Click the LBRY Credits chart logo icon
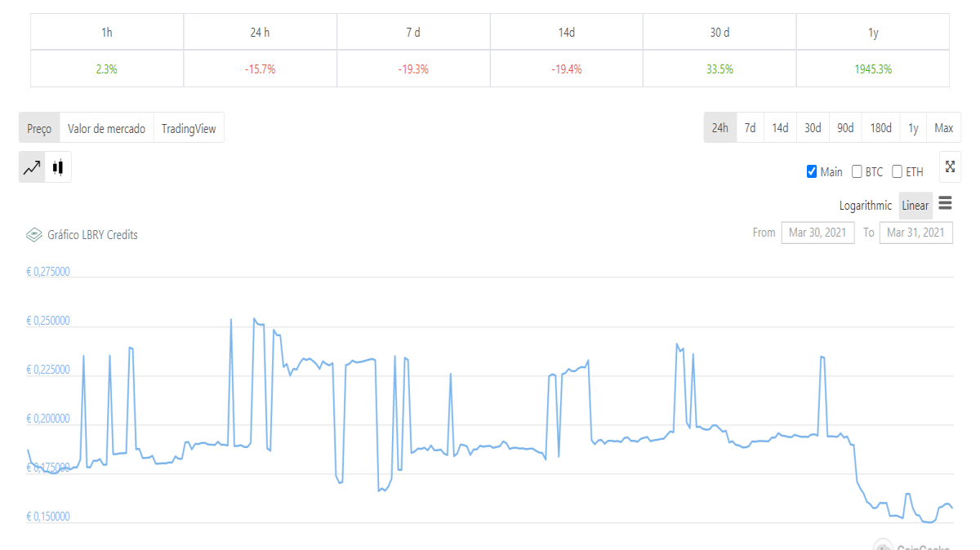The width and height of the screenshot is (980, 550). coord(34,235)
